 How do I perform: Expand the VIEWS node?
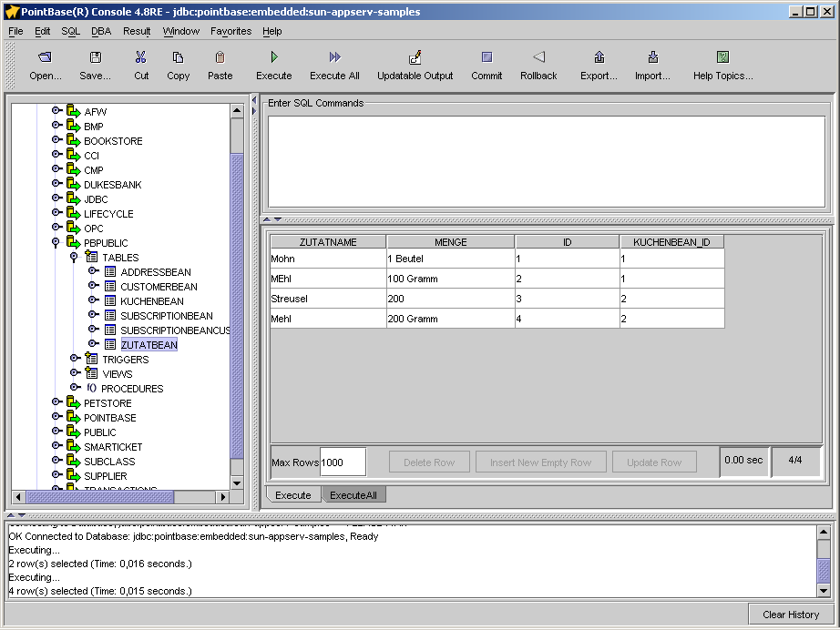(75, 372)
